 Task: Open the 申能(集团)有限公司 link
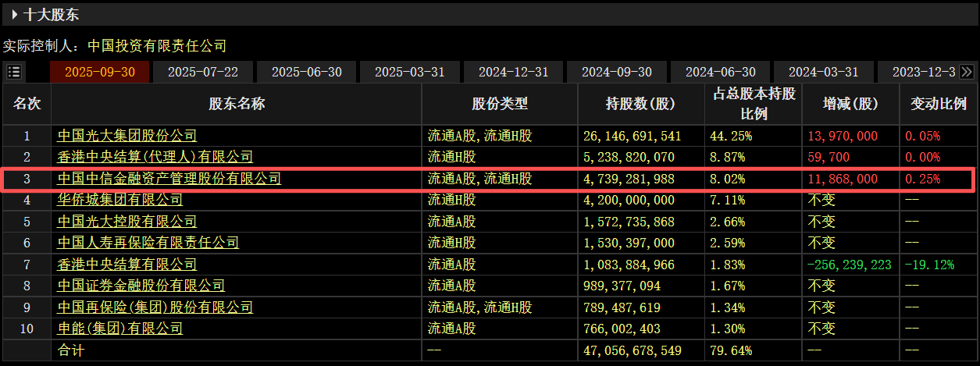pos(120,329)
